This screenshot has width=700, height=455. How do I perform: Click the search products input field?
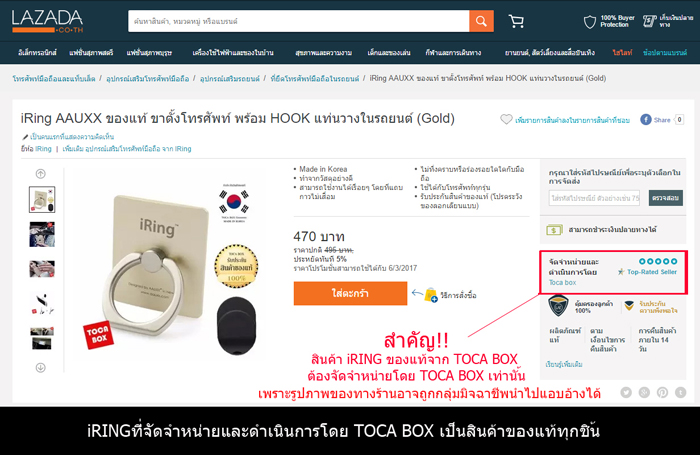(299, 21)
